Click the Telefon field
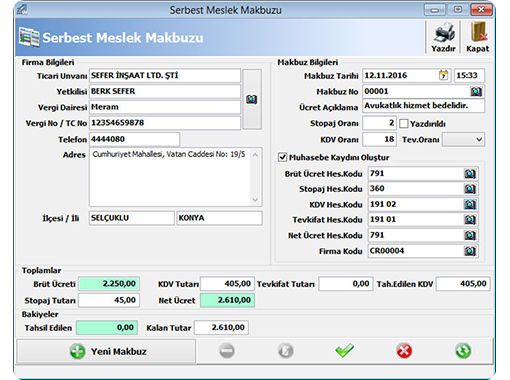Viewport: 510px width, 380px height. pyautogui.click(x=134, y=139)
